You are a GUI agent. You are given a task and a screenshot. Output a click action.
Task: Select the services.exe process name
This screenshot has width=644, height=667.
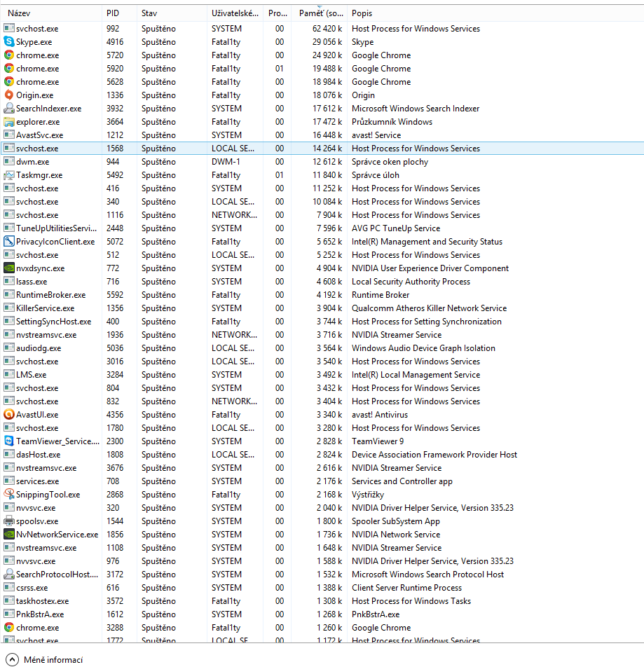pyautogui.click(x=37, y=481)
